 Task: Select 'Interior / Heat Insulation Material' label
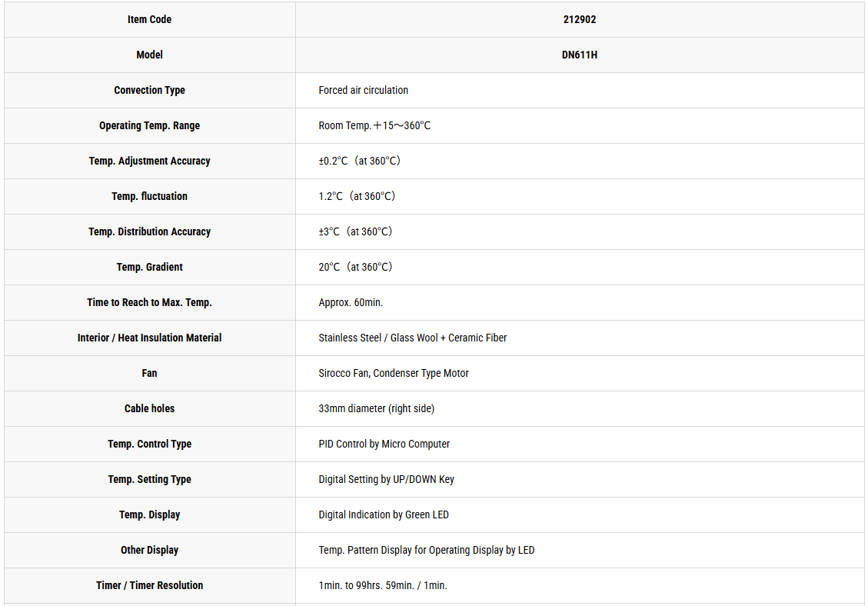coord(149,338)
